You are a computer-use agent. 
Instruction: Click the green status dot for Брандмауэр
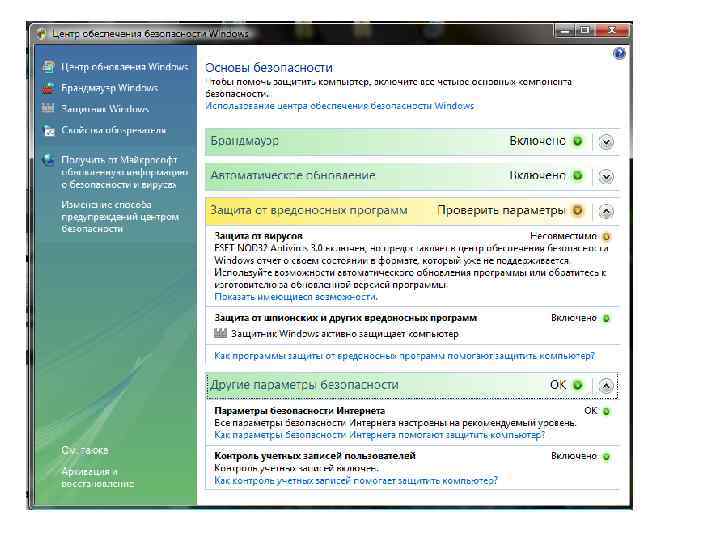578,141
